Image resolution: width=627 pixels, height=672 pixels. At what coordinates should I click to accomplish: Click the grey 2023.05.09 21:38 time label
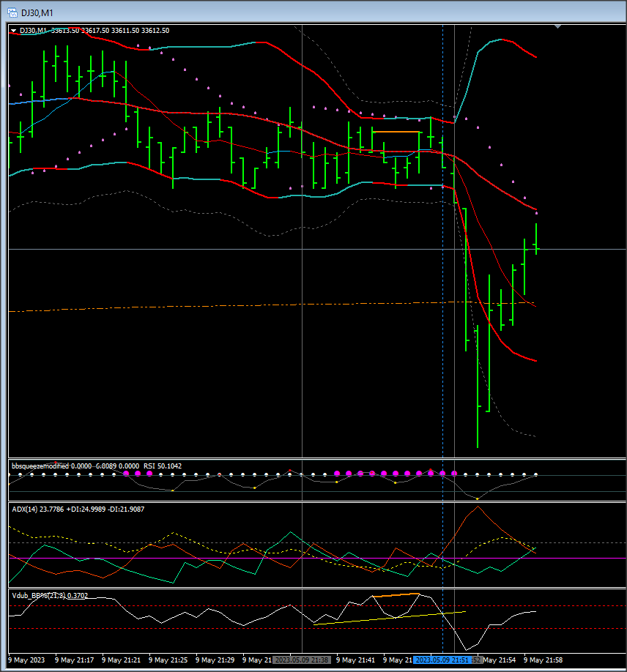tap(302, 660)
